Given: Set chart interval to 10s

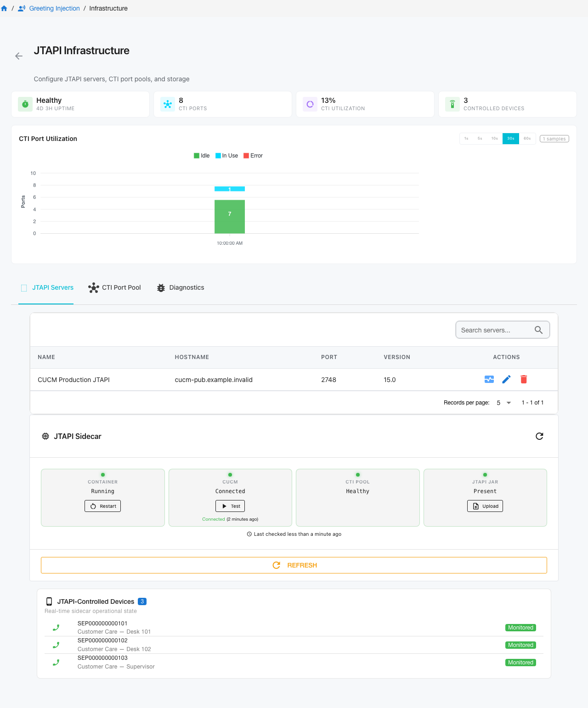Looking at the screenshot, I should coord(495,139).
